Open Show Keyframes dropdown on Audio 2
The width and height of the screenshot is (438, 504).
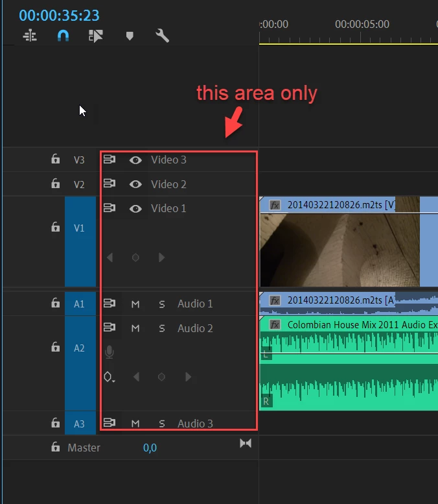(x=109, y=377)
